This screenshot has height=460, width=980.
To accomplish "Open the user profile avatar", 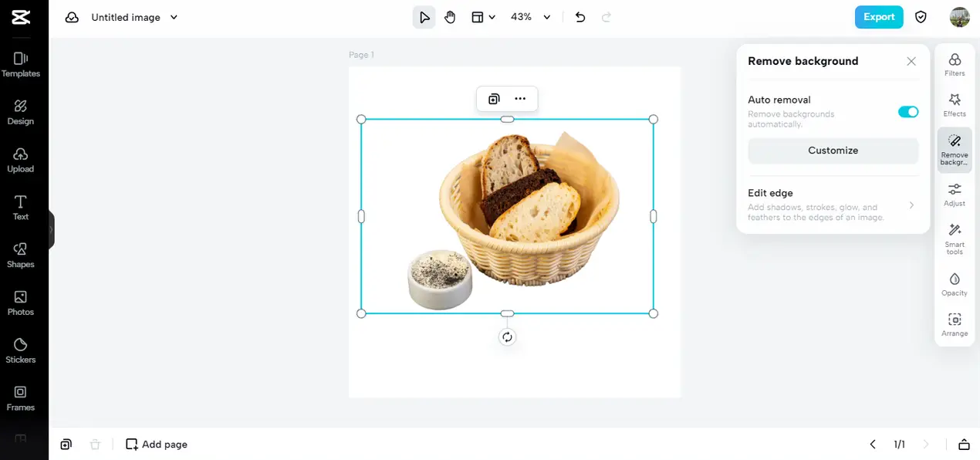I will (959, 17).
